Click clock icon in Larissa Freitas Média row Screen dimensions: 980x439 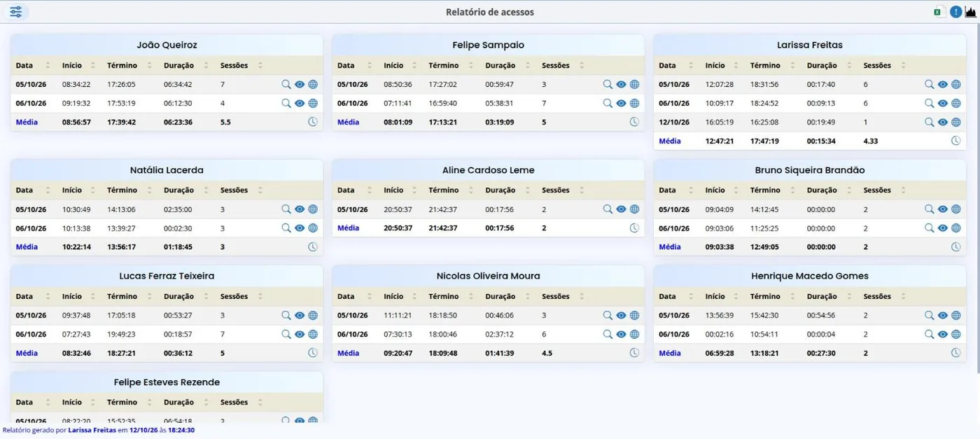(955, 141)
